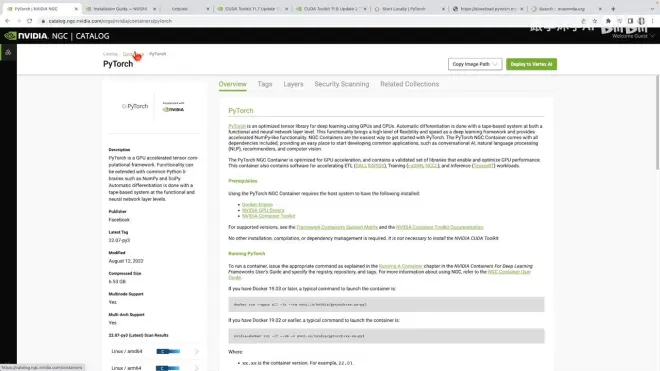Click the Linux / arm64 scan grade bar
This screenshot has height=371, width=660.
tap(168, 368)
